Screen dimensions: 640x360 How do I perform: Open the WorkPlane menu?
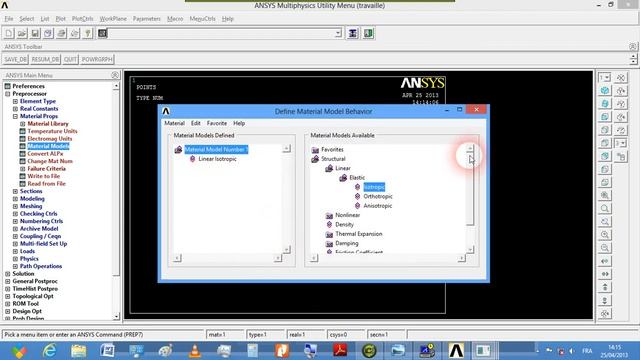(113, 19)
